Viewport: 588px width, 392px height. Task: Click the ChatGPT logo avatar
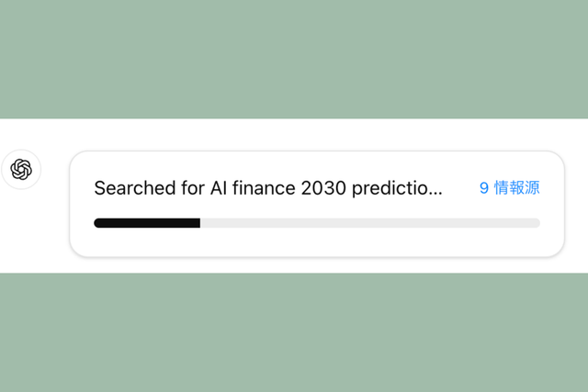21,169
